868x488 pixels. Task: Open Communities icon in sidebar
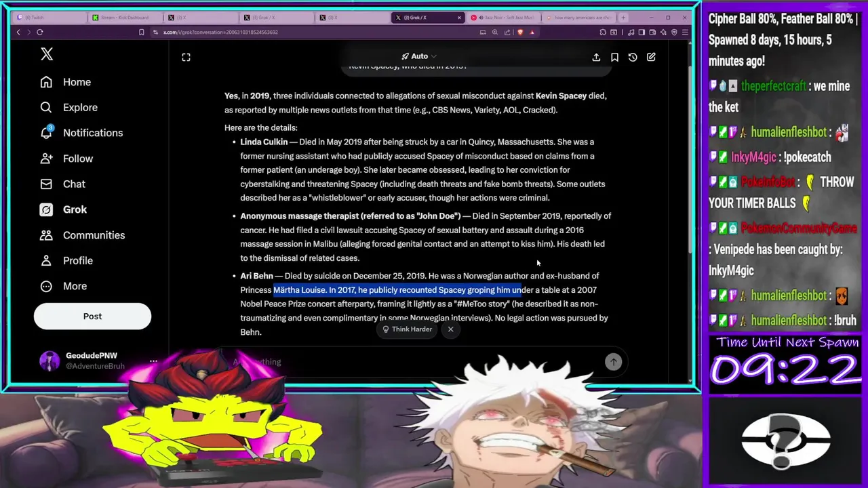(x=46, y=235)
